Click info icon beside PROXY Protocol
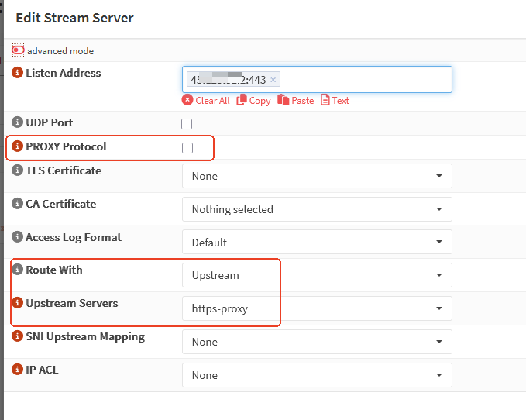 [x=18, y=146]
